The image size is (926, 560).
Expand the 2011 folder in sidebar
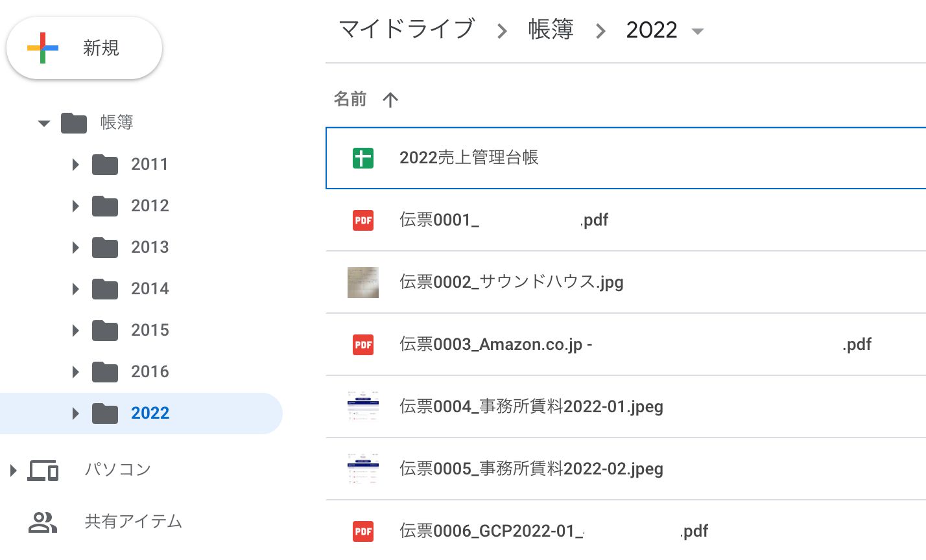coord(76,165)
